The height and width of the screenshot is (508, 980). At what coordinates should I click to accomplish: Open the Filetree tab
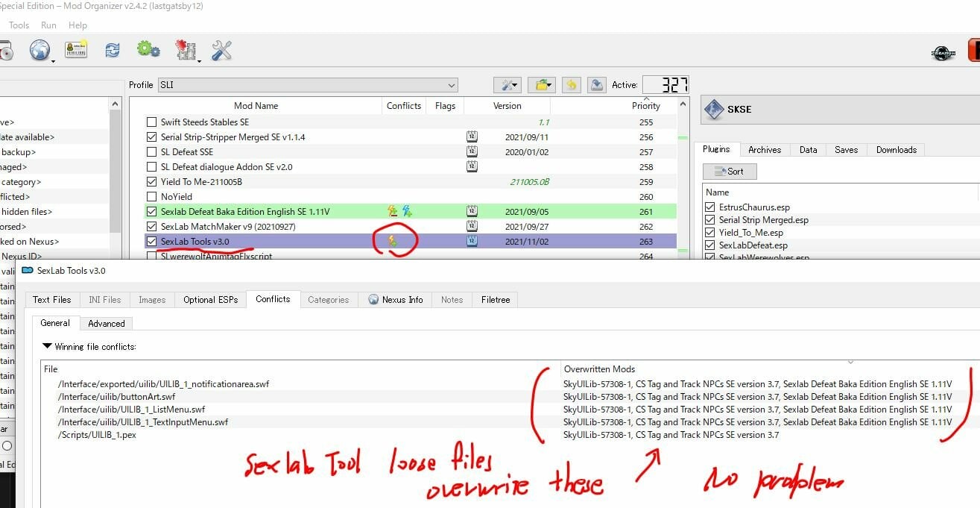(x=496, y=299)
